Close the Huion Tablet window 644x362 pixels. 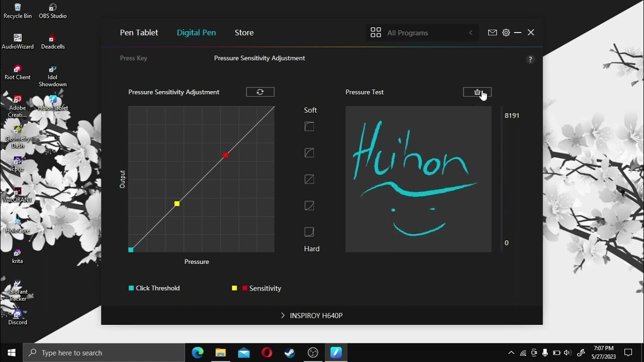point(531,33)
